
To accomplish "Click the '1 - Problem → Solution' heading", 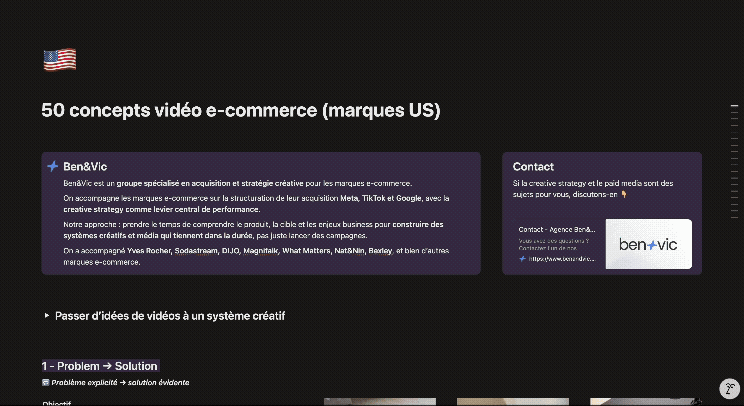I will tap(99, 366).
